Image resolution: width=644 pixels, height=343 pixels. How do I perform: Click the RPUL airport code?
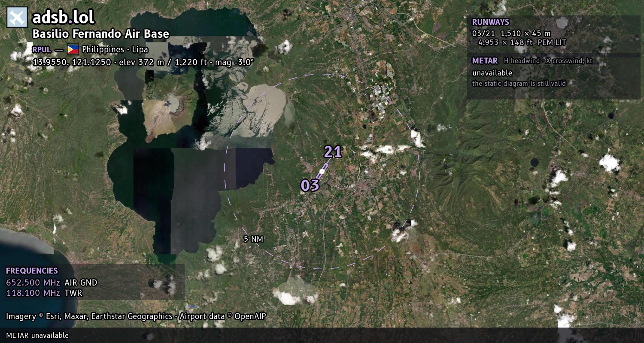pos(42,49)
